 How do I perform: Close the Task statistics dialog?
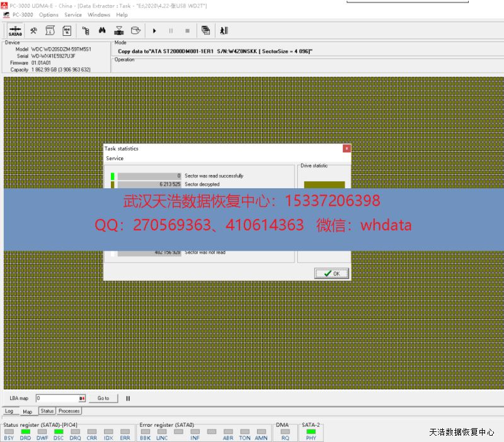click(346, 149)
